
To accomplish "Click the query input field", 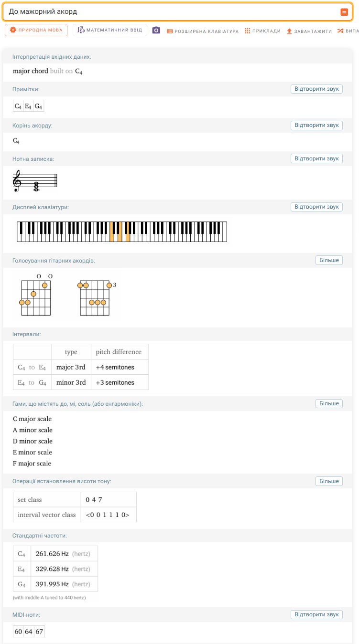I will [x=172, y=11].
